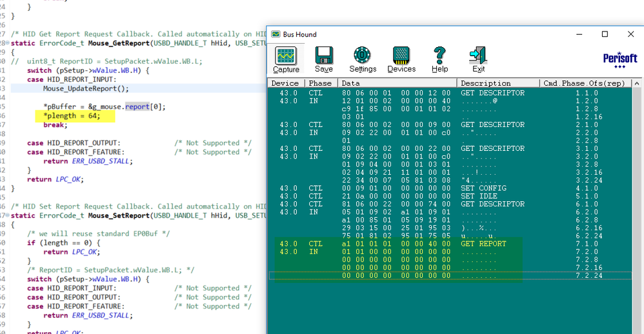
Task: Select the SET IDLE row
Action: pyautogui.click(x=450, y=196)
